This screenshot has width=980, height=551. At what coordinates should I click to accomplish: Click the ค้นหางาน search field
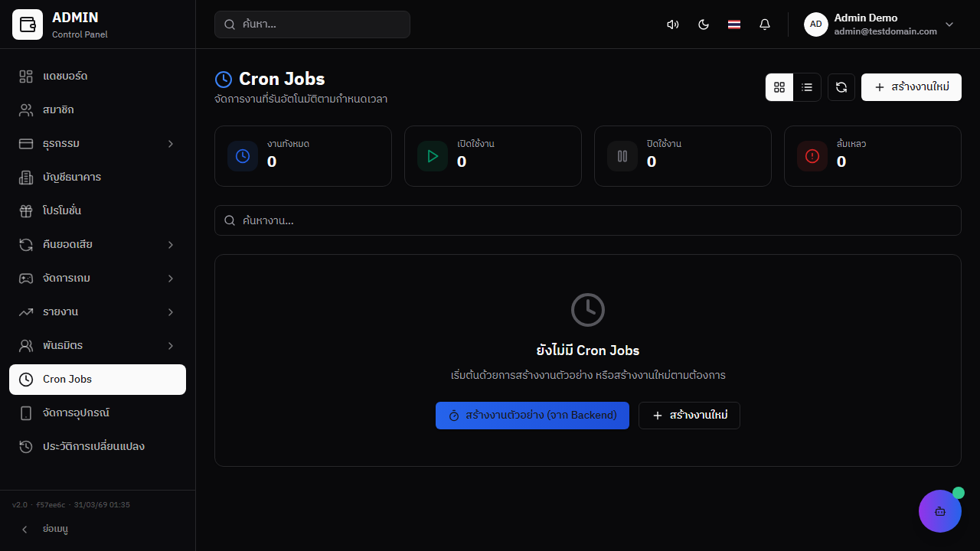(x=588, y=220)
